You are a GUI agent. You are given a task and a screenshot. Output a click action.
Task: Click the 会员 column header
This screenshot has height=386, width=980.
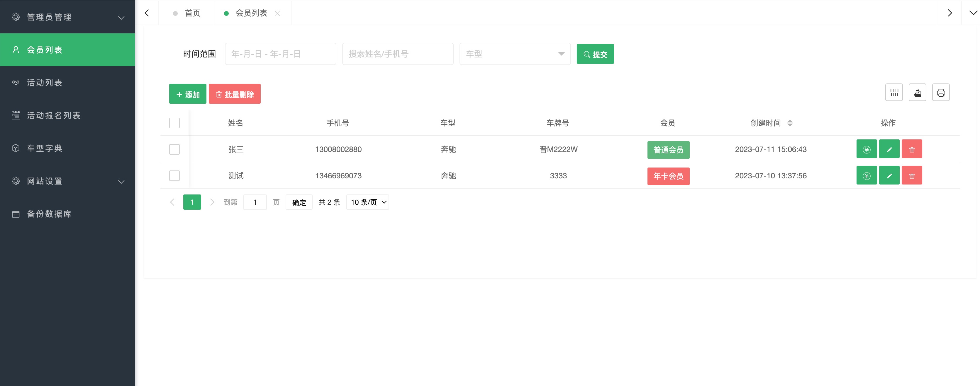pos(668,123)
